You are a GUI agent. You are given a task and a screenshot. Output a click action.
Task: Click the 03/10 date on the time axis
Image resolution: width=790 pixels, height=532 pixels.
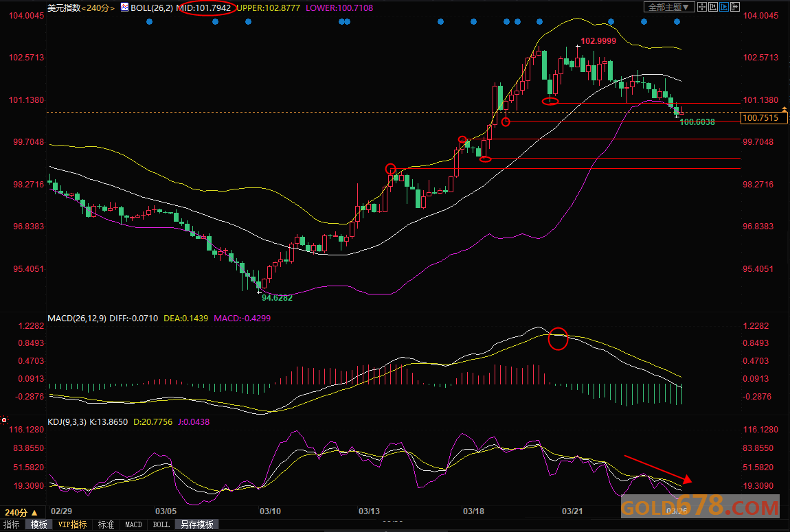tap(270, 511)
